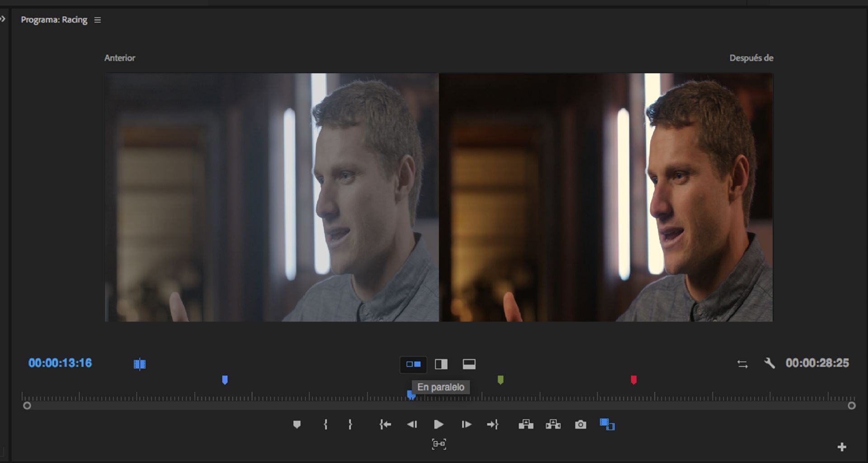Select the vertical split comparison view
The height and width of the screenshot is (463, 868).
pyautogui.click(x=441, y=364)
